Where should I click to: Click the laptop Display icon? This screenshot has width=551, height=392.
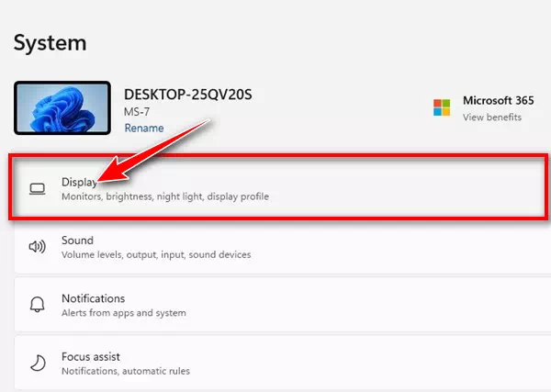(x=38, y=189)
